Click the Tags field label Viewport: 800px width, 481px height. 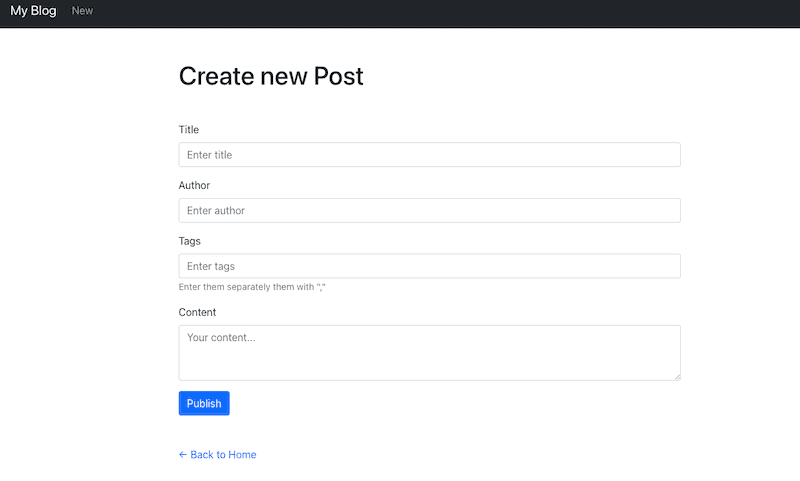(x=190, y=241)
